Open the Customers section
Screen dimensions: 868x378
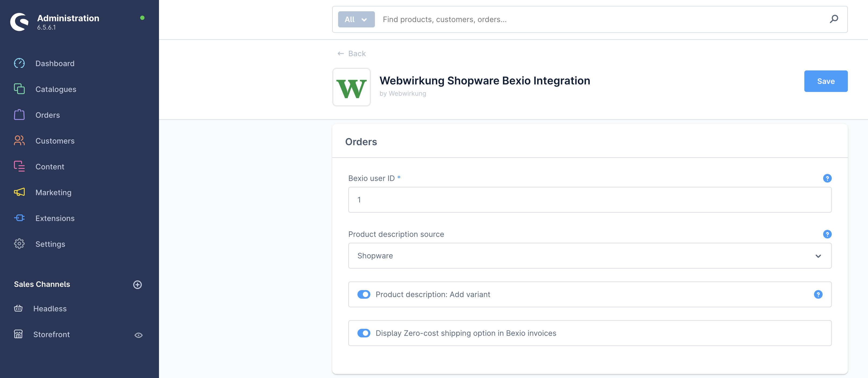point(55,141)
